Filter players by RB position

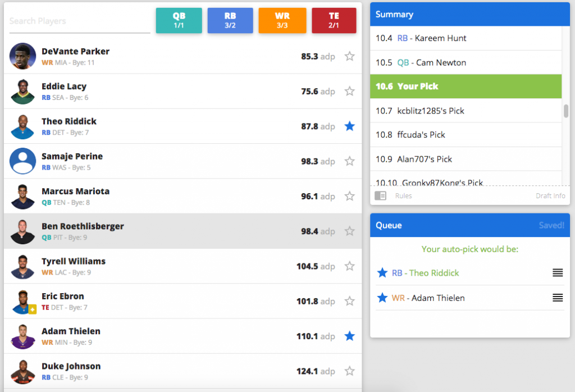pyautogui.click(x=230, y=21)
